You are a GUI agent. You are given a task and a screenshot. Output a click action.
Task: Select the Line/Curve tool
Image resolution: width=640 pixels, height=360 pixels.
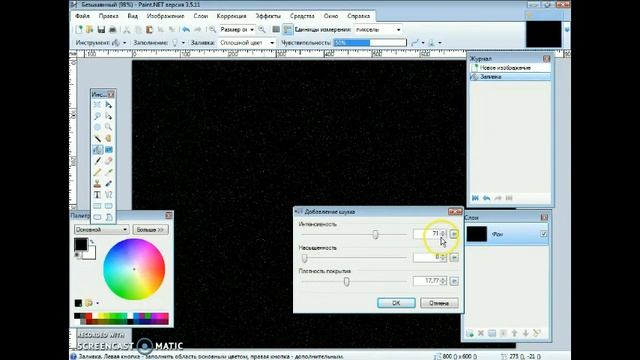pyautogui.click(x=109, y=195)
